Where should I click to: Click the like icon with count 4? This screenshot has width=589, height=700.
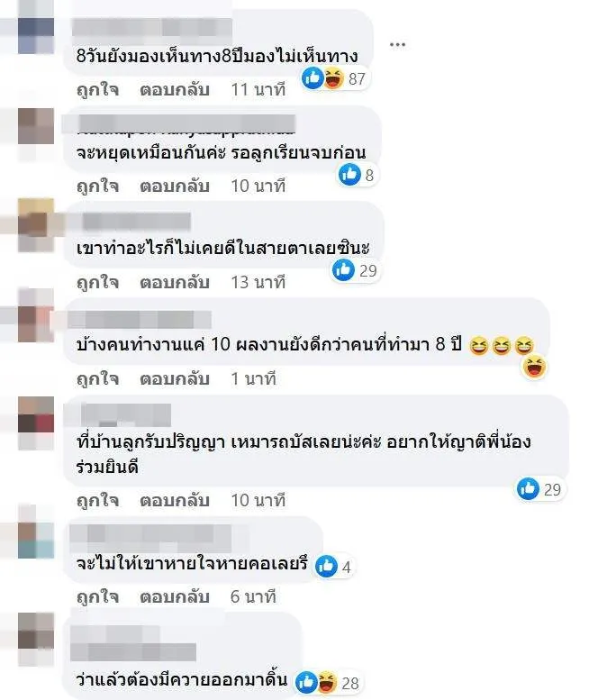click(x=326, y=566)
